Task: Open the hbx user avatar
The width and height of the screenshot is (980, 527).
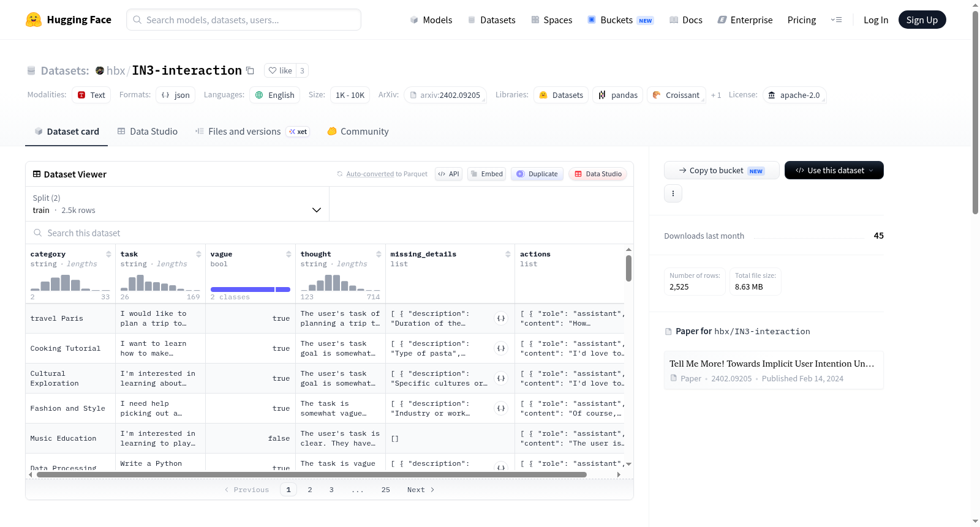Action: click(100, 70)
